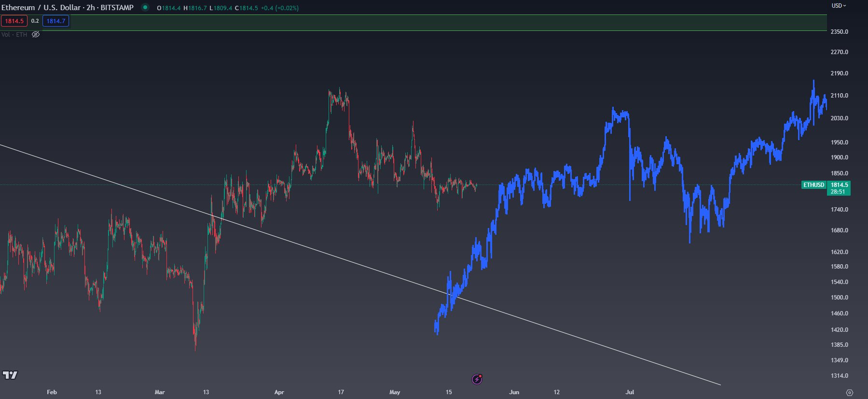Viewport: 868px width, 399px height.
Task: Click the ETHUSD symbol price label
Action: click(813, 185)
